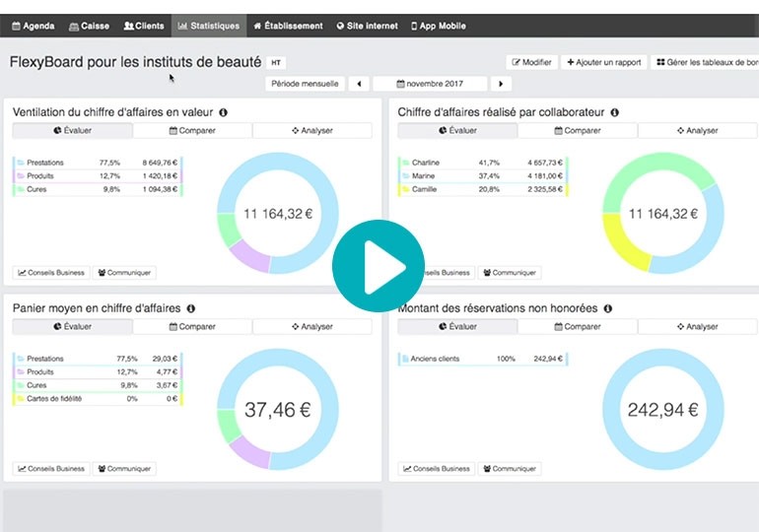Click the play video button overlay
Image resolution: width=759 pixels, height=532 pixels.
(x=379, y=266)
